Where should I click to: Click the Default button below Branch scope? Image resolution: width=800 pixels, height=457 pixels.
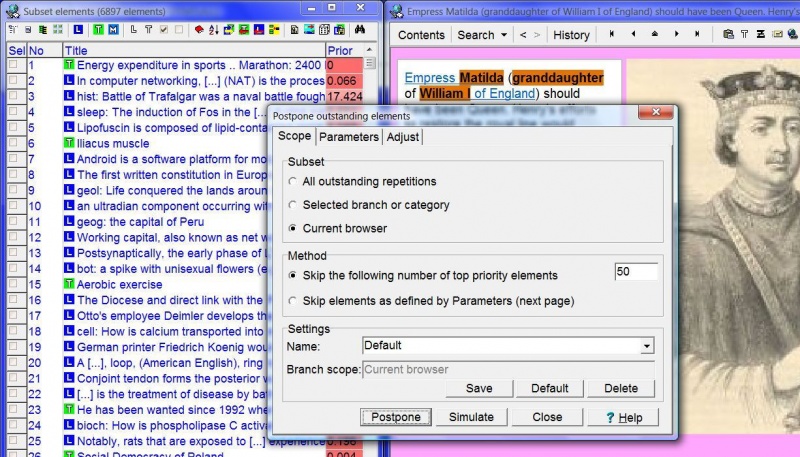click(549, 388)
